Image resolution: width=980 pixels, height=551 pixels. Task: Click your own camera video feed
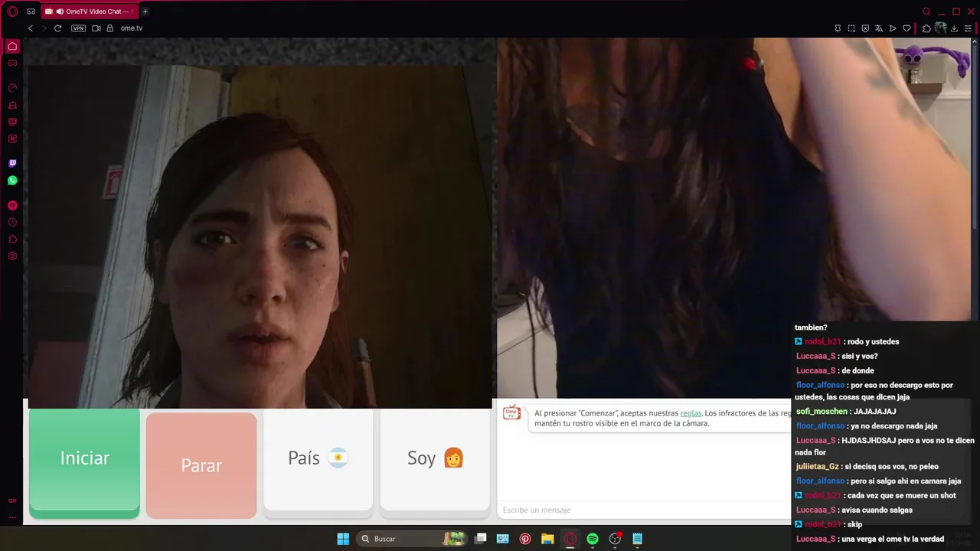point(260,236)
